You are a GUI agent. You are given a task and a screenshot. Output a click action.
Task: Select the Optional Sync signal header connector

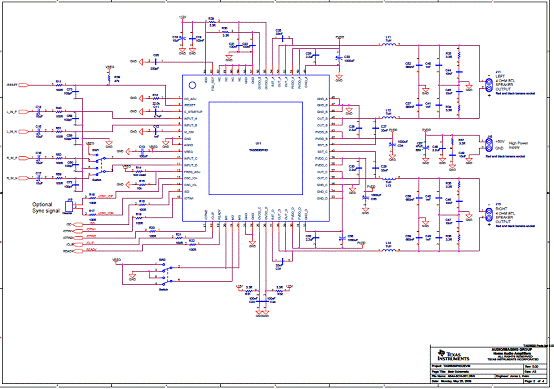coord(69,207)
